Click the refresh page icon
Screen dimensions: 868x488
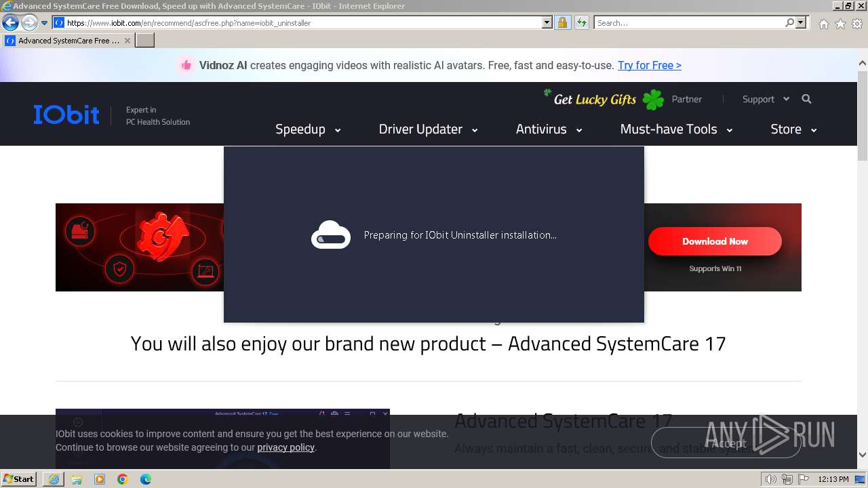coord(582,23)
